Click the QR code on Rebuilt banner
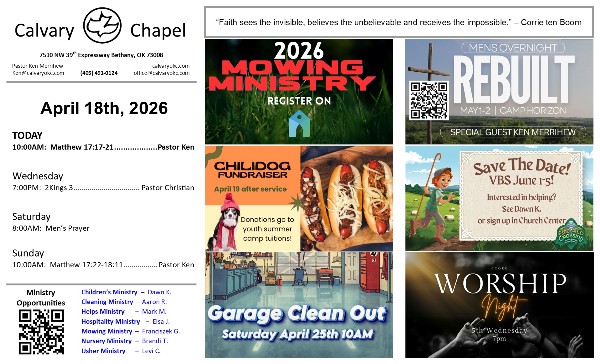Image resolution: width=600 pixels, height=364 pixels. pos(429,100)
